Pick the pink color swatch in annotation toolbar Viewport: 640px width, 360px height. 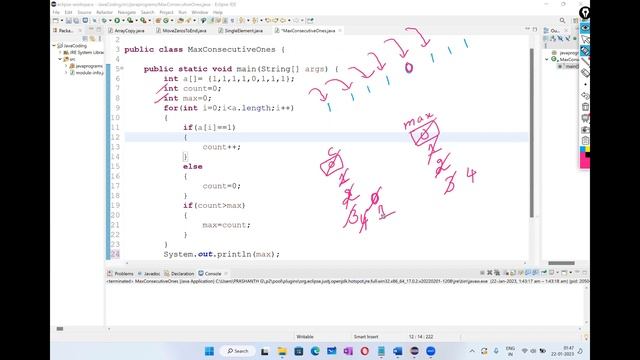pyautogui.click(x=584, y=161)
